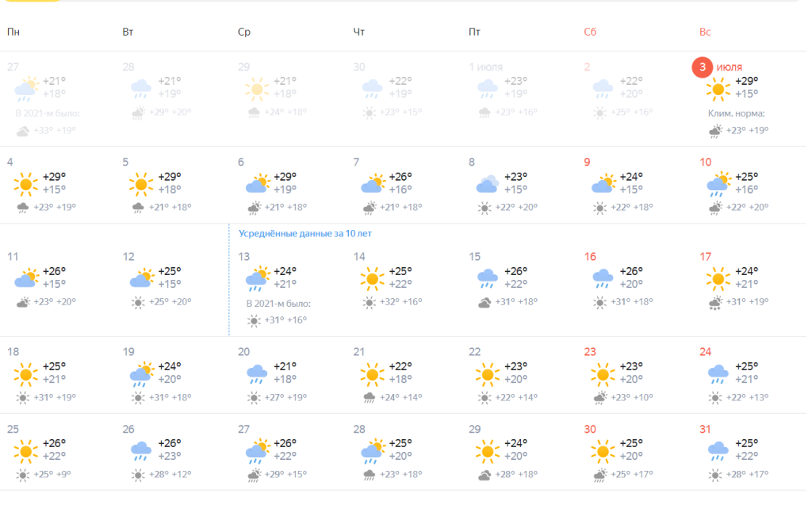This screenshot has height=505, width=812.
Task: Select the sunny icon for July 25
Action: [25, 450]
